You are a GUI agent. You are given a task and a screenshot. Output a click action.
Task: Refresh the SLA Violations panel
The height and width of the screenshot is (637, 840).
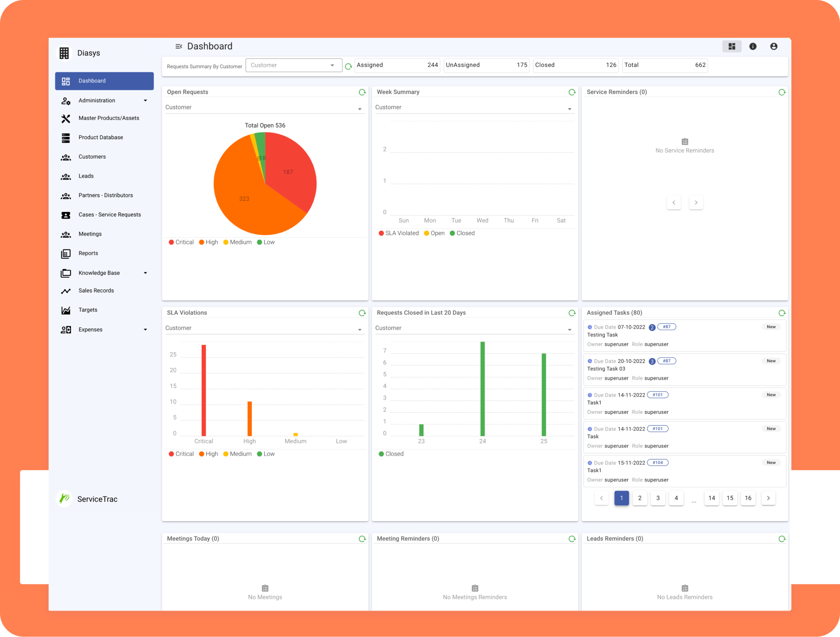click(x=362, y=313)
